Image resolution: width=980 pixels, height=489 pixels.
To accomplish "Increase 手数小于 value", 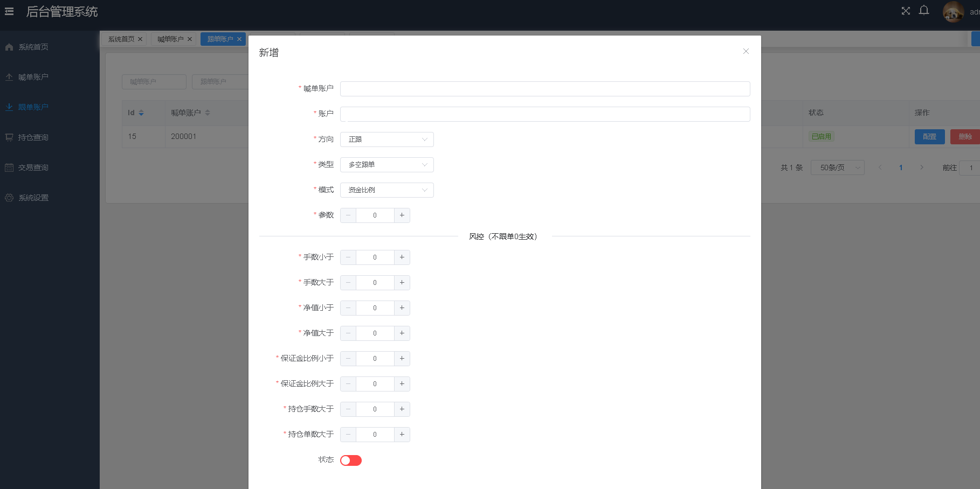I will click(x=402, y=257).
